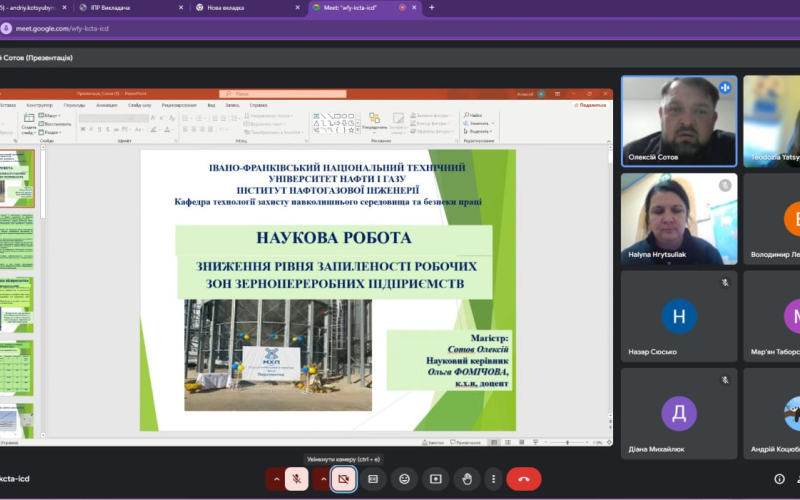Click fit slide to window icon
The image size is (800, 500).
point(609,442)
